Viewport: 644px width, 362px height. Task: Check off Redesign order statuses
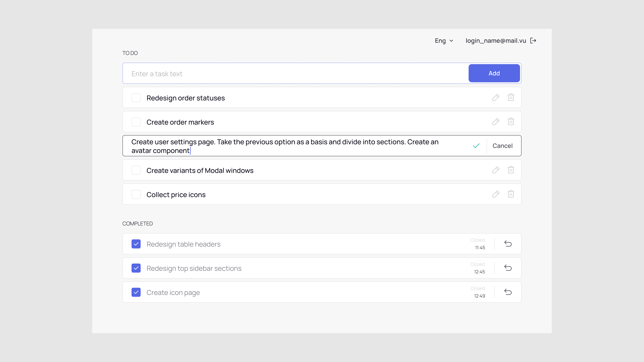click(136, 98)
